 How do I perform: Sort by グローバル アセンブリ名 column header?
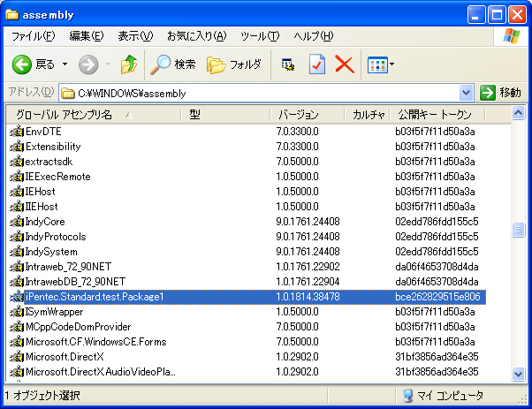[x=94, y=115]
